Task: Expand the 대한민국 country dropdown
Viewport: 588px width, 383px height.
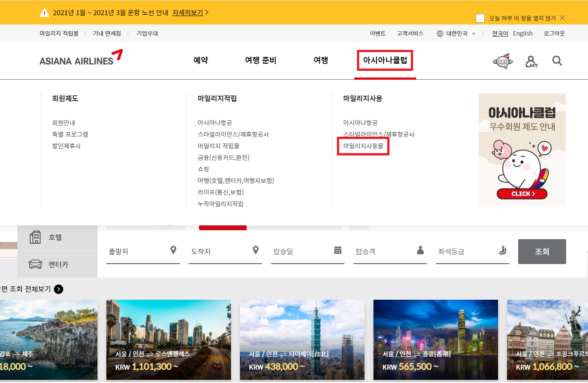Action: (x=474, y=33)
